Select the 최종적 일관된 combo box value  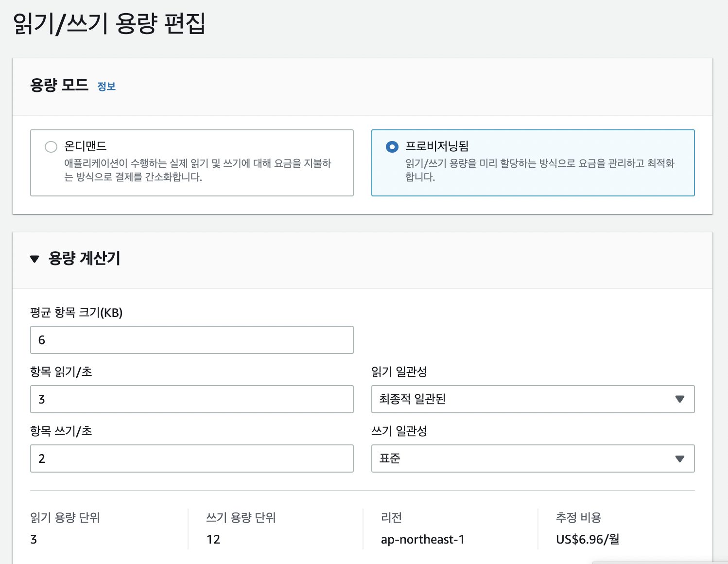coord(533,399)
